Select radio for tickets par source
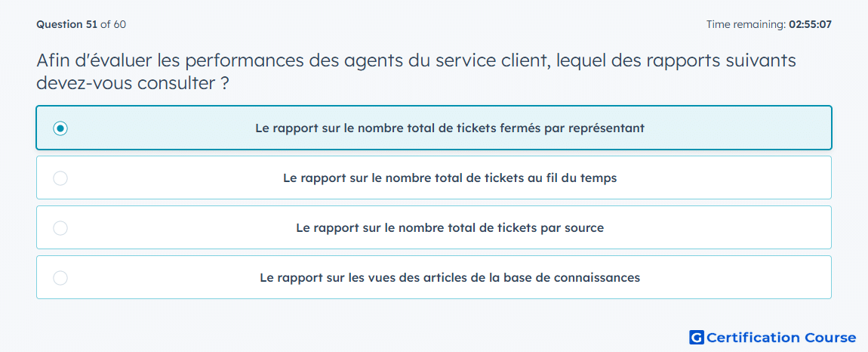868x352 pixels. point(60,228)
